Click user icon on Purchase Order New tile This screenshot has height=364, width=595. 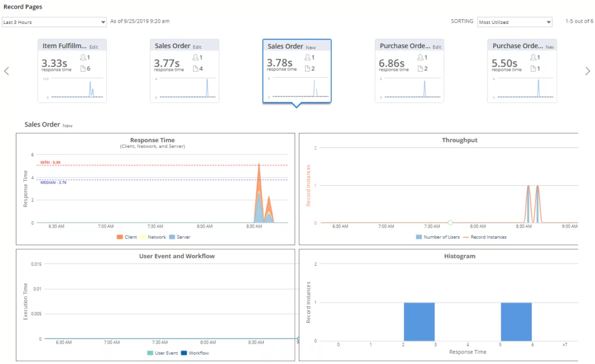(x=533, y=57)
